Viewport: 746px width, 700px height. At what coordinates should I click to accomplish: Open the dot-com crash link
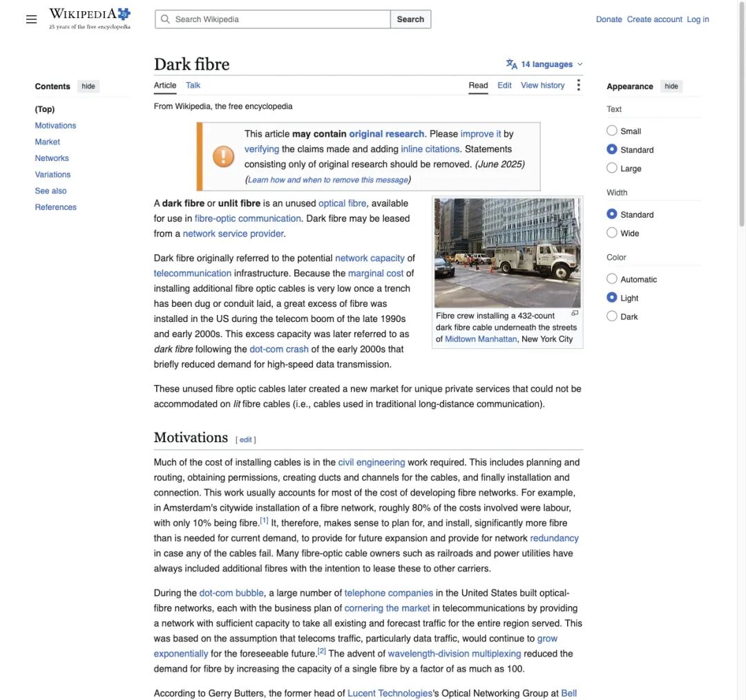tap(279, 349)
